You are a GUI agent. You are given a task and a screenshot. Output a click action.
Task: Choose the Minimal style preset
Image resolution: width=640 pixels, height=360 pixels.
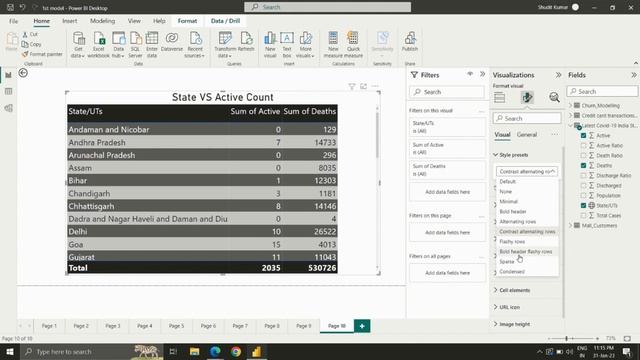tap(508, 202)
